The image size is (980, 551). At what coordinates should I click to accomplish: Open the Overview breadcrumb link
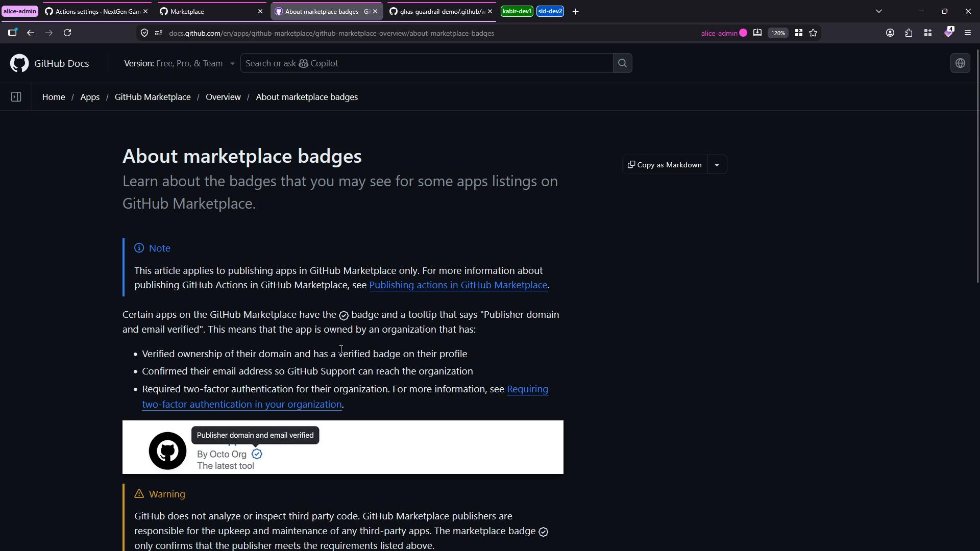[x=223, y=97]
